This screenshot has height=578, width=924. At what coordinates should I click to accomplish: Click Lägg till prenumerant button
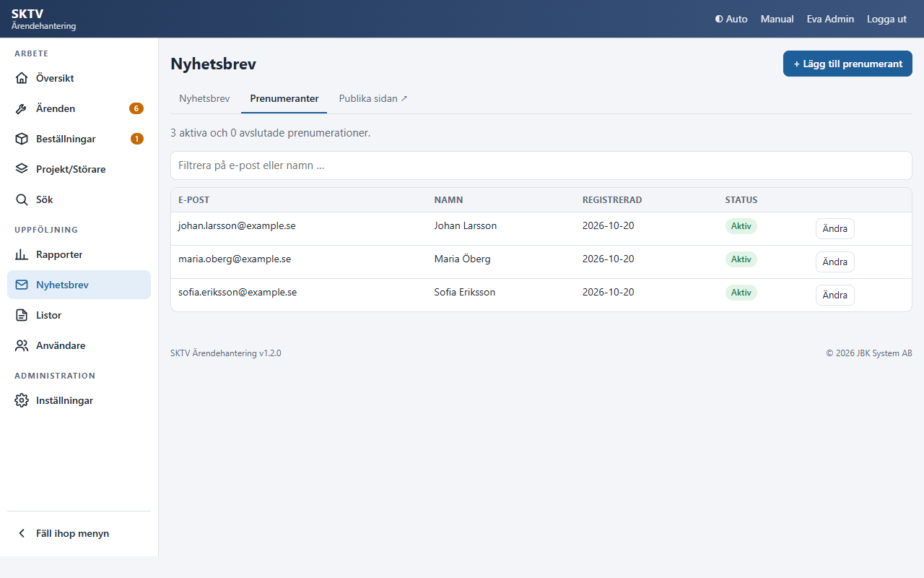pyautogui.click(x=847, y=64)
